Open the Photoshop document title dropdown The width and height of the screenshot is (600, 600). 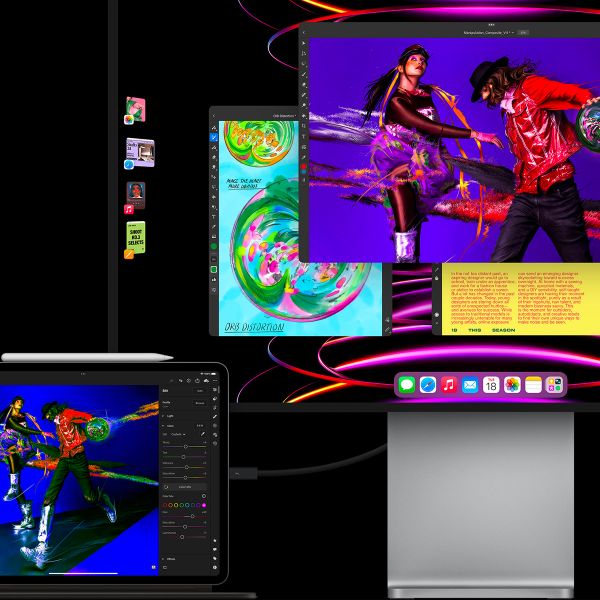(488, 33)
